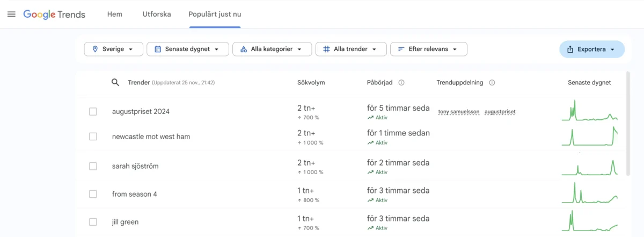Click the info icon next to Påbörjad
This screenshot has height=237, width=644.
point(401,83)
